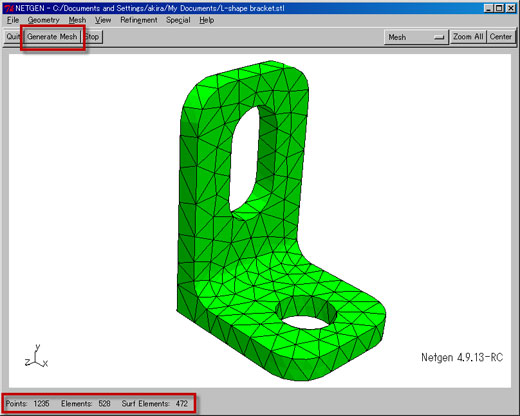Open the File menu
This screenshot has height=416, width=520.
(x=13, y=20)
